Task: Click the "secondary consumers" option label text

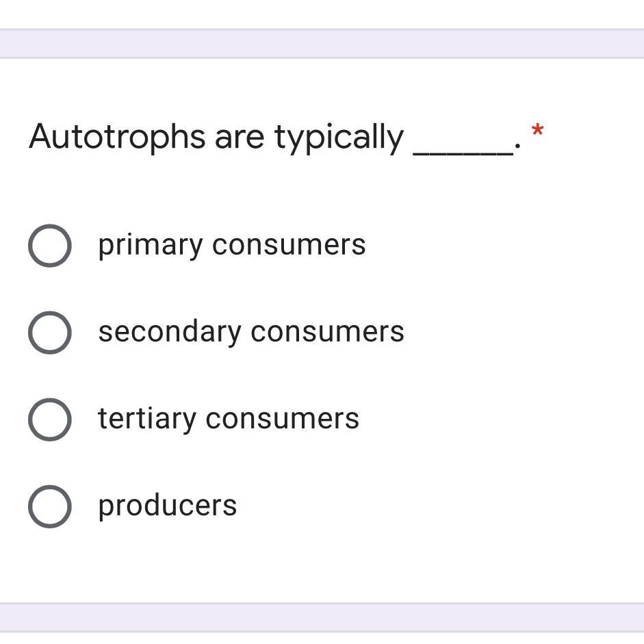Action: [250, 332]
